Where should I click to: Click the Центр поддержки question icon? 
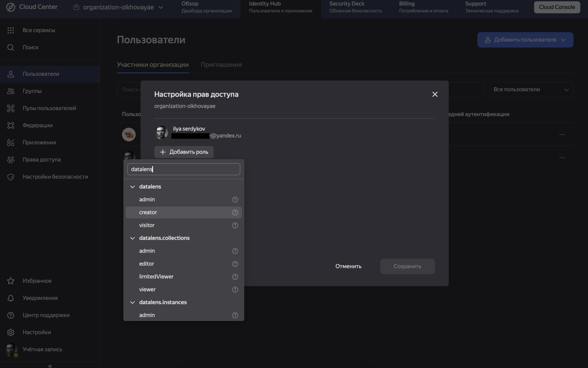pyautogui.click(x=10, y=315)
